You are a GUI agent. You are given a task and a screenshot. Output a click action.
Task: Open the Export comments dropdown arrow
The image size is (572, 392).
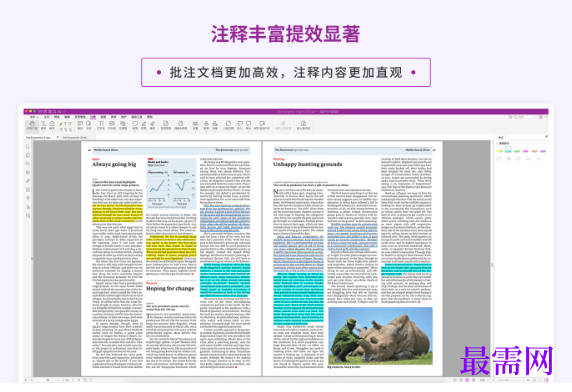click(x=248, y=131)
